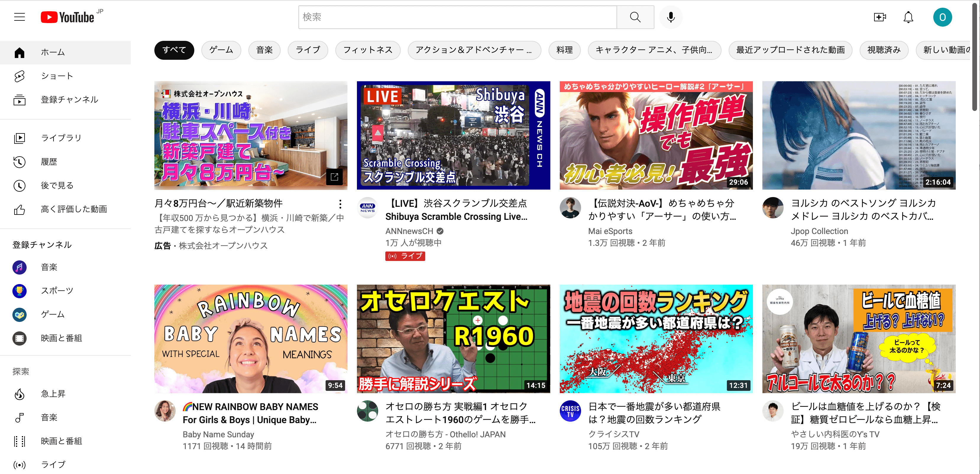The width and height of the screenshot is (980, 474).
Task: Open 映画と番組 in explore section
Action: pos(65,441)
